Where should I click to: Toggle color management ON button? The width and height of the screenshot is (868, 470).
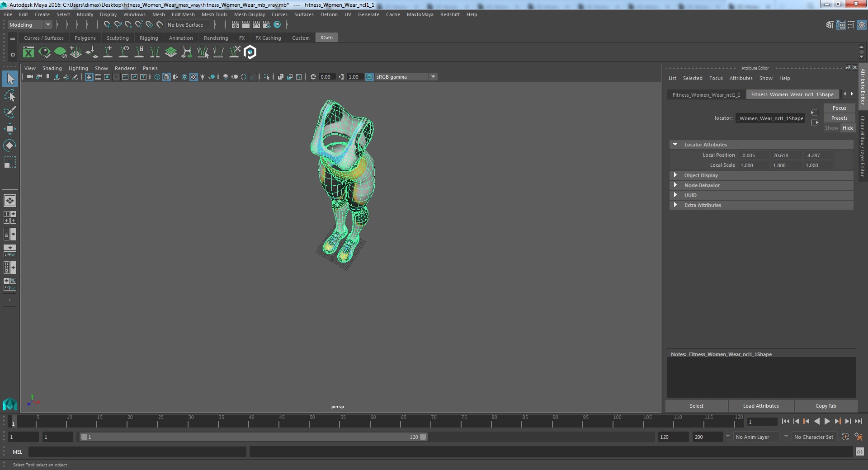pyautogui.click(x=369, y=77)
